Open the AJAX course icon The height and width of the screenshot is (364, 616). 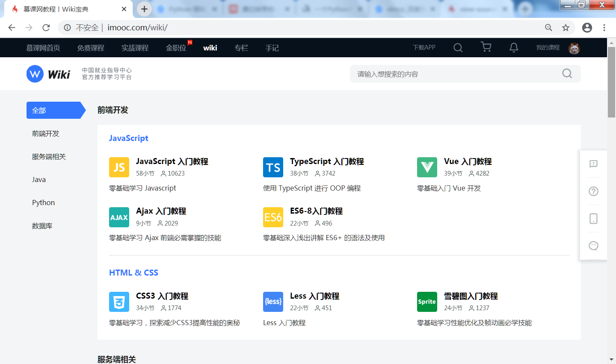tap(119, 217)
